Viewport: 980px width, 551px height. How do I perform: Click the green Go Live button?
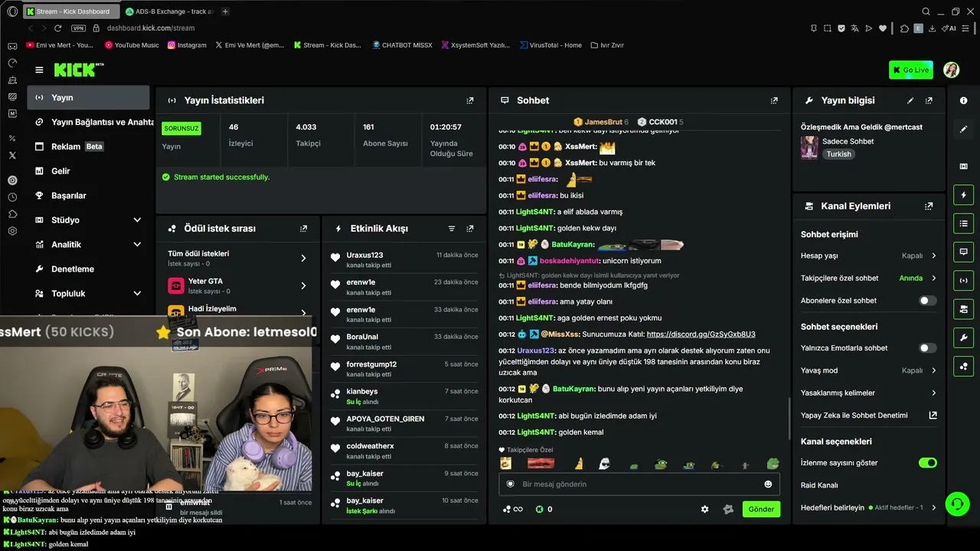910,70
